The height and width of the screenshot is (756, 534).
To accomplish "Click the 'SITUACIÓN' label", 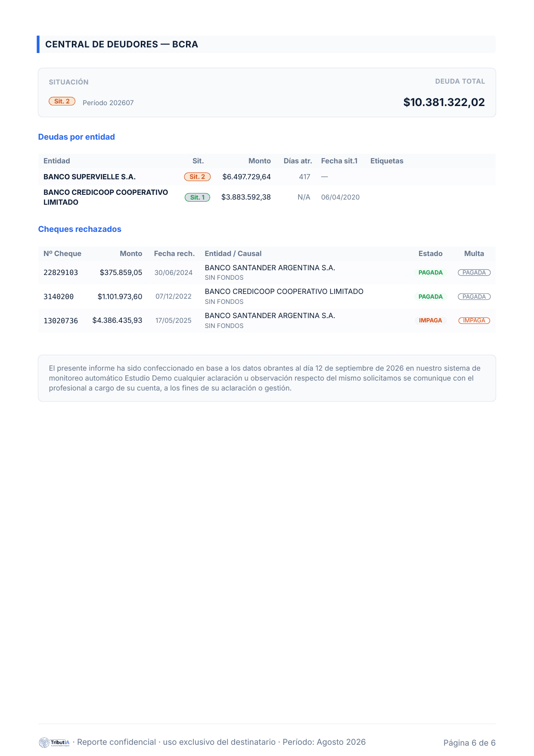I will tap(68, 82).
